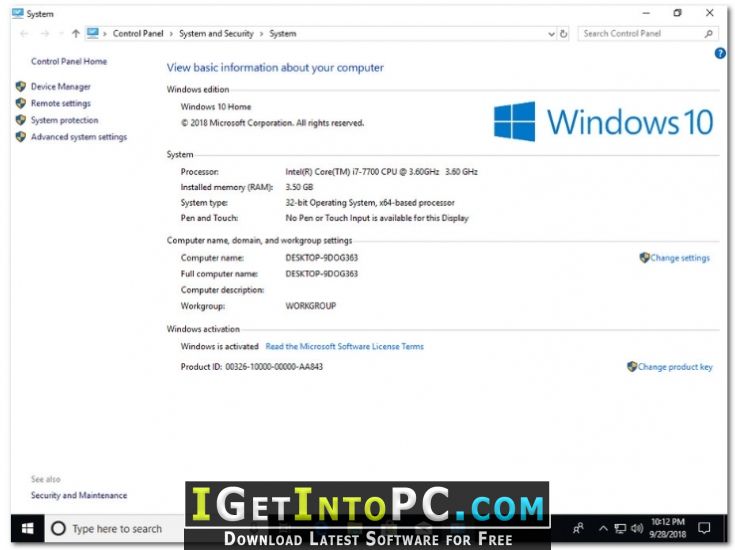Open the People icon in taskbar
Screen dimensions: 735x550
[578, 529]
